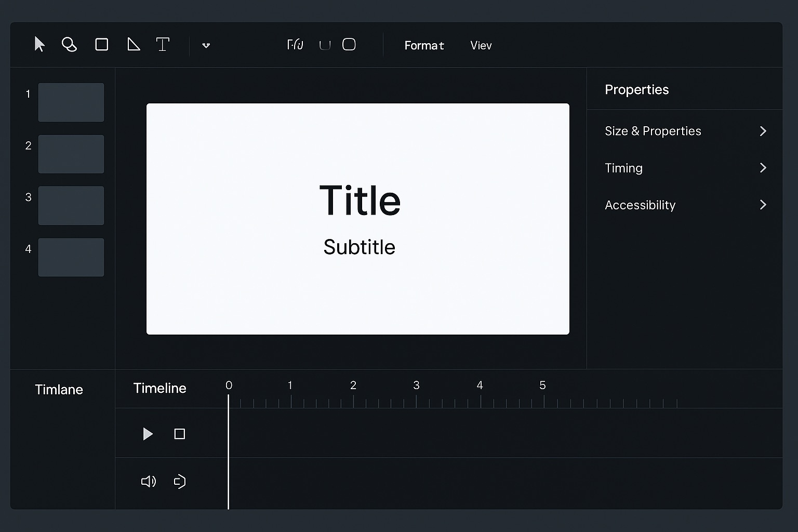
Task: Toggle the icon next to speaker
Action: [x=180, y=482]
